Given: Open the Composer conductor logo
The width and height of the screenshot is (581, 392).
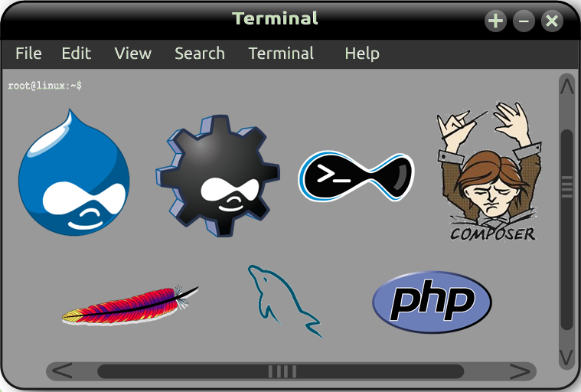Looking at the screenshot, I should pos(490,171).
